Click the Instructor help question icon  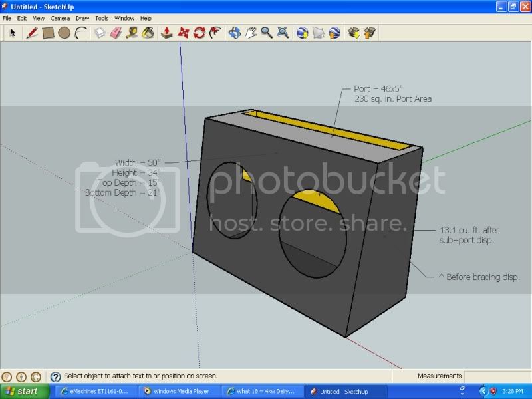click(55, 376)
